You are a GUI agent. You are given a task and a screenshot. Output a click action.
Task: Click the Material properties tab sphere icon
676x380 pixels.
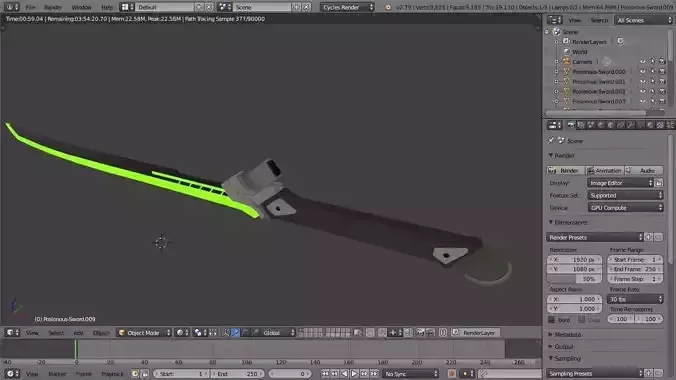650,125
